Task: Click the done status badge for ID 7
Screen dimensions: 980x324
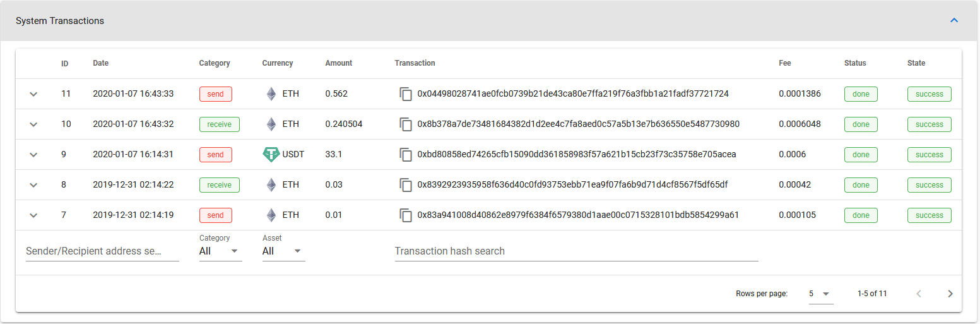Action: click(861, 215)
